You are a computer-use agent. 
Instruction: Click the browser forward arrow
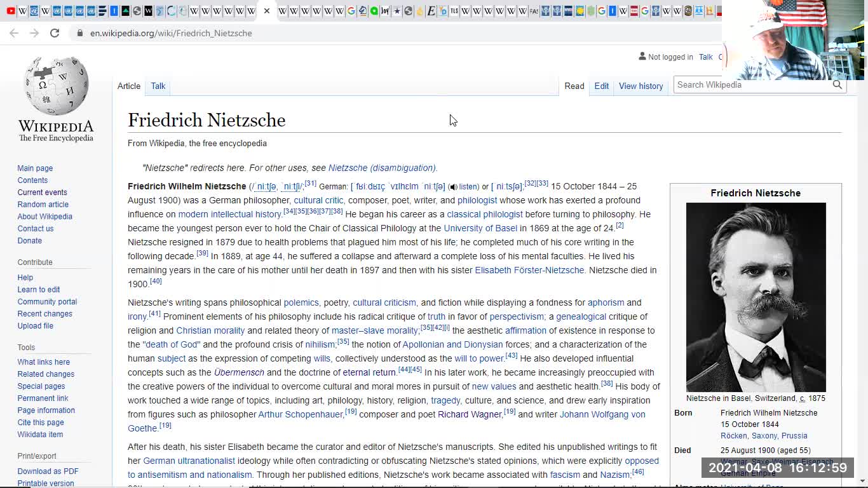coord(34,33)
